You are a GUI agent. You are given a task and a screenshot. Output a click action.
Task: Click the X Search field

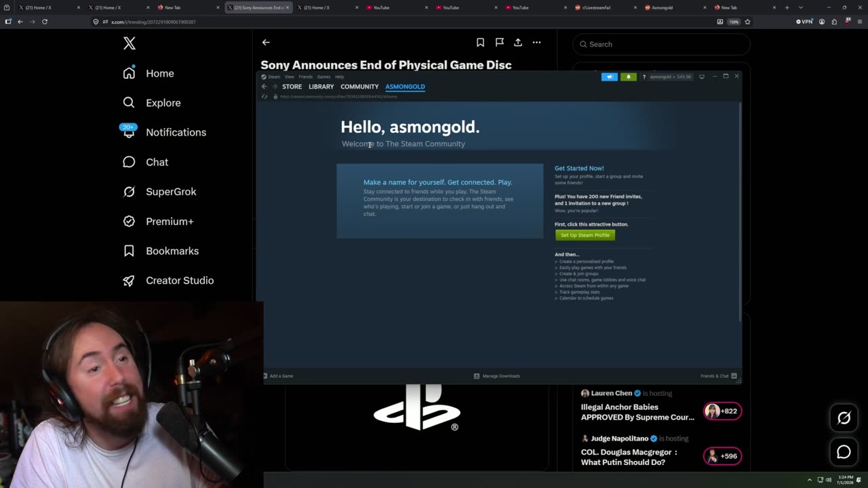click(x=662, y=44)
